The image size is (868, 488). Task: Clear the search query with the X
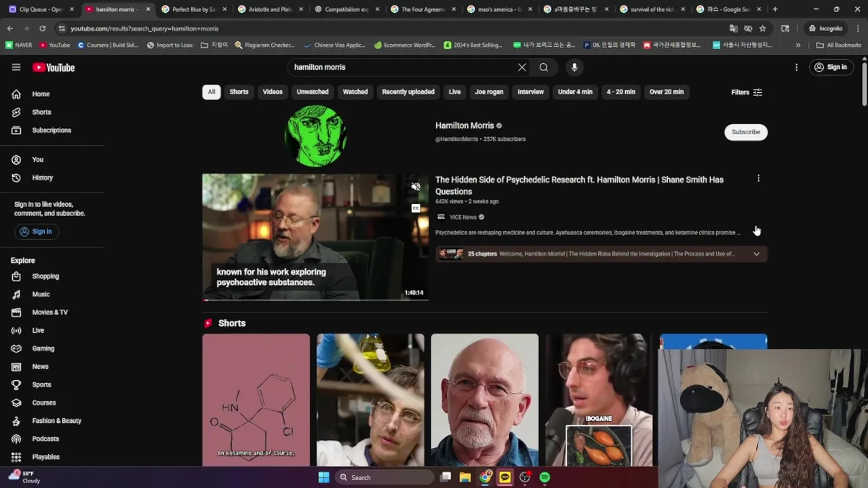521,67
